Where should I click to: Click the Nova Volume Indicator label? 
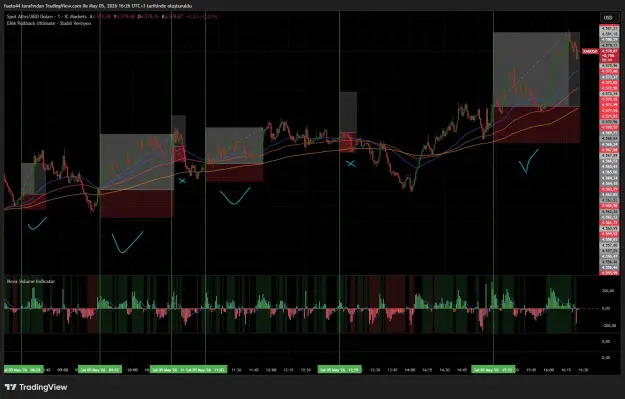[31, 281]
